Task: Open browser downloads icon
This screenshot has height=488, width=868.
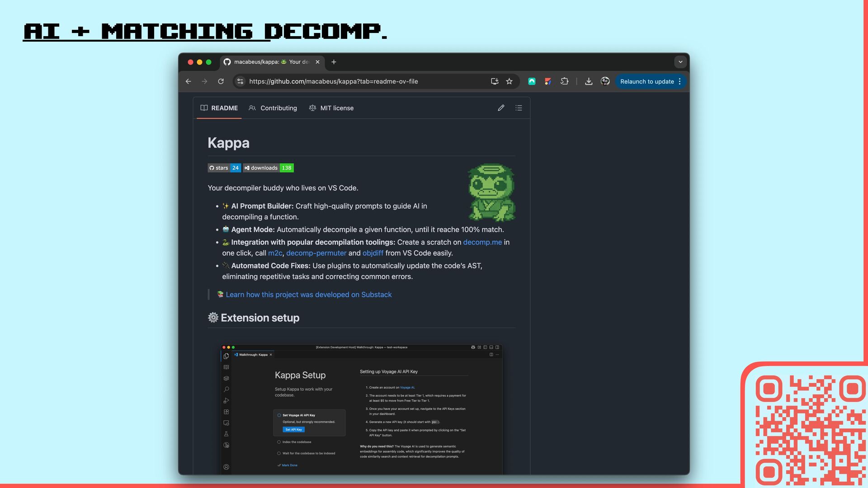Action: 589,81
